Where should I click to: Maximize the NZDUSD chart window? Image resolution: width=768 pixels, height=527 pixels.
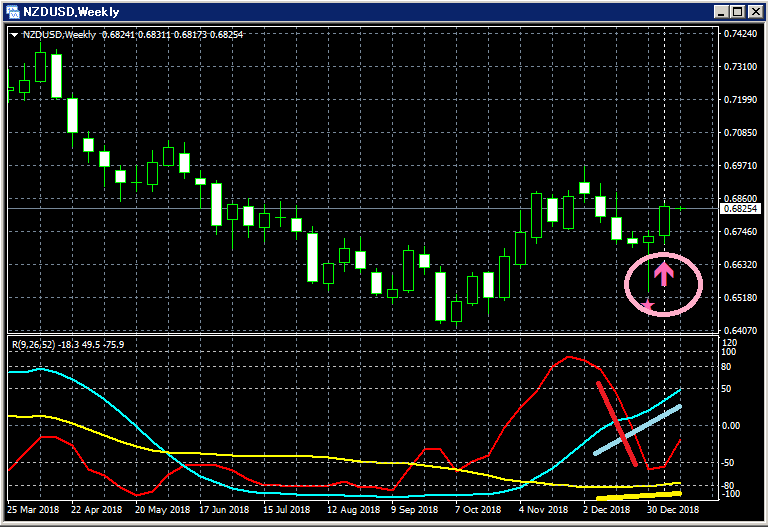pos(738,12)
